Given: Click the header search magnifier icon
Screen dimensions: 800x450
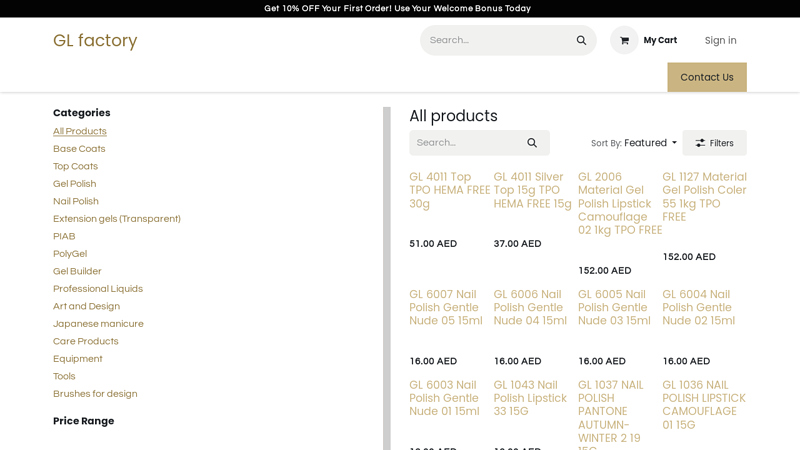Looking at the screenshot, I should pyautogui.click(x=581, y=40).
